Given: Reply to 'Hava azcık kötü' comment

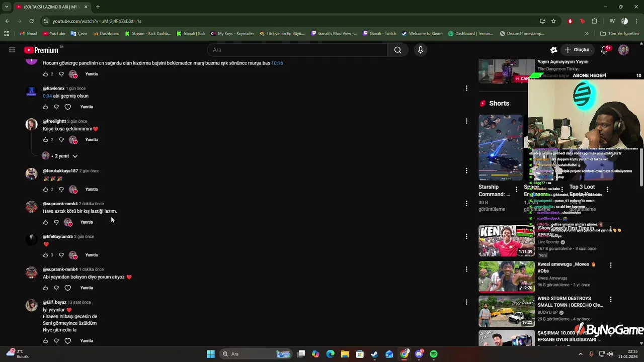Looking at the screenshot, I should pos(87,222).
